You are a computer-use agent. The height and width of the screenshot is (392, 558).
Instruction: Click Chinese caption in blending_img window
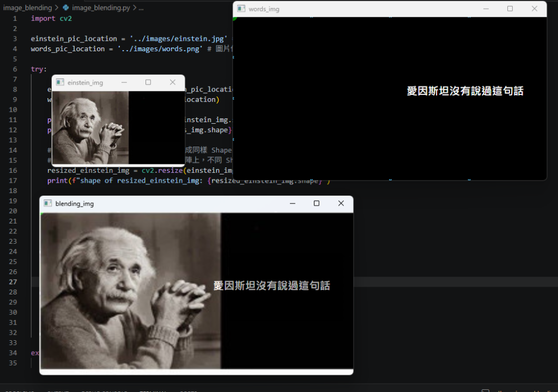[x=271, y=286]
